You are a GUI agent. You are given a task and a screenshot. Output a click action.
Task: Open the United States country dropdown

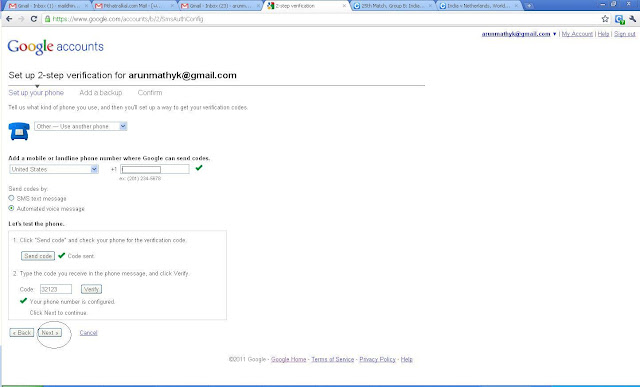point(54,169)
